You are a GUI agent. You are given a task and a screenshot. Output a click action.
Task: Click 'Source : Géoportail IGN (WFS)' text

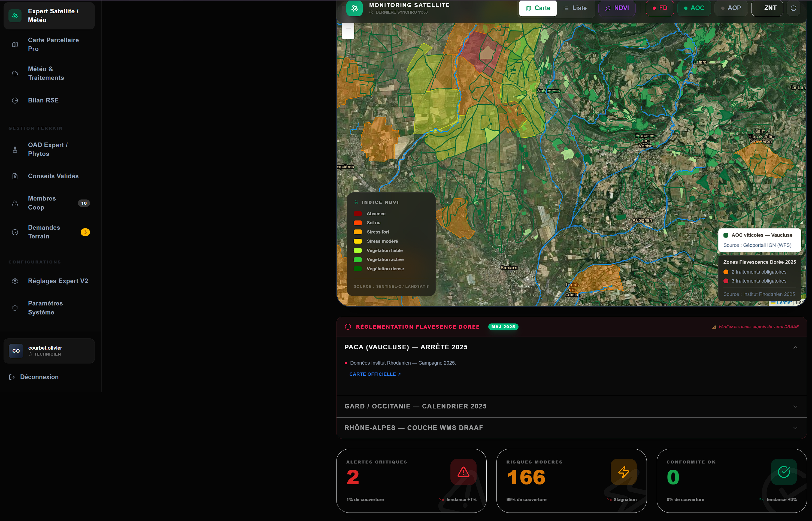click(757, 245)
